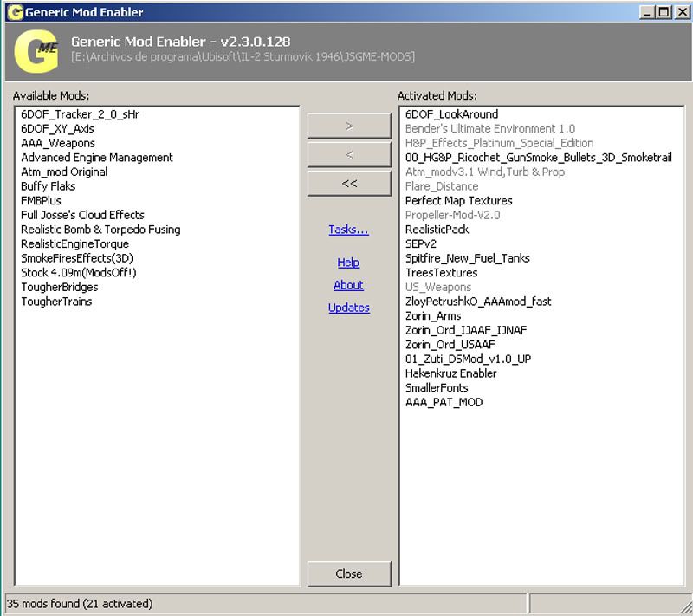This screenshot has width=693, height=616.
Task: Click the JSGME title bar icon
Action: point(16,12)
